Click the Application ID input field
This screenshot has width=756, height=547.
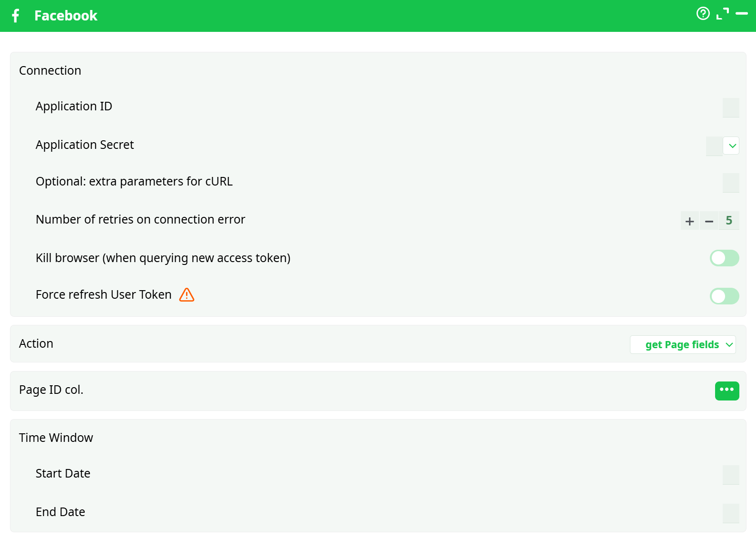pos(730,107)
